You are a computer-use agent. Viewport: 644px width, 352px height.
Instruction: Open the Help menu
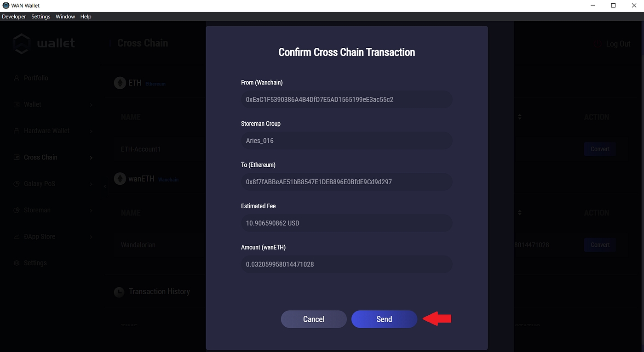pyautogui.click(x=86, y=17)
